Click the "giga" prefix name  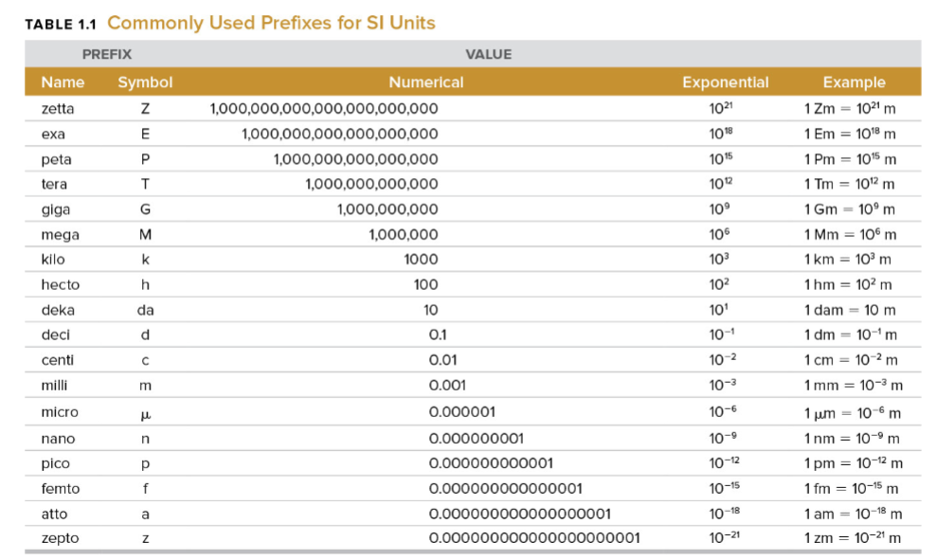point(56,209)
